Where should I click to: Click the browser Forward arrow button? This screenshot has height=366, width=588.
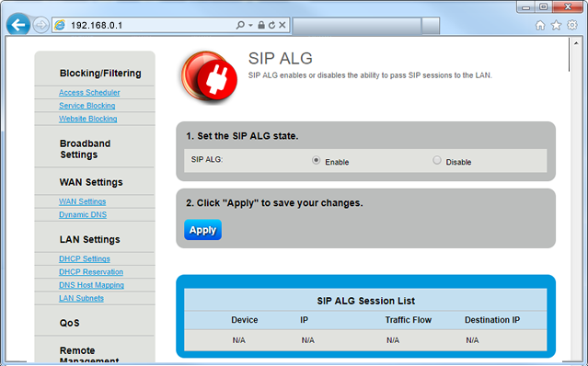click(x=40, y=25)
